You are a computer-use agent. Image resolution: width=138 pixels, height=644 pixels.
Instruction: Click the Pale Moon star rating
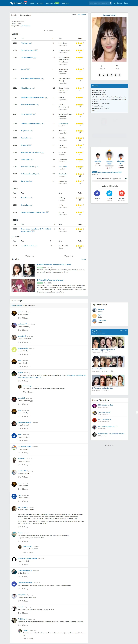point(80,43)
